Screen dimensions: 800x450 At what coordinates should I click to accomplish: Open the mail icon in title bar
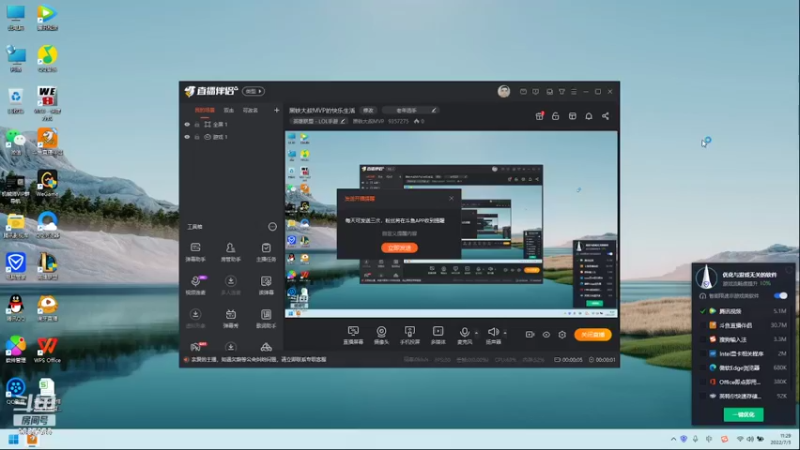pyautogui.click(x=523, y=92)
